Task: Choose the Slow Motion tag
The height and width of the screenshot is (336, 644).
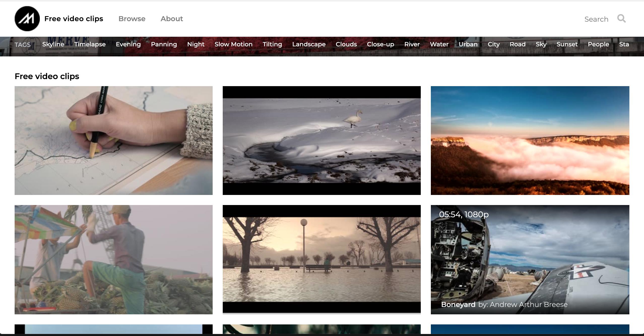Action: [233, 44]
